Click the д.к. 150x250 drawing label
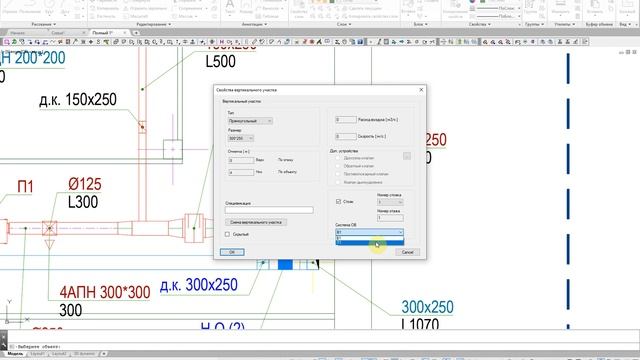The height and width of the screenshot is (360, 640). coord(78,100)
